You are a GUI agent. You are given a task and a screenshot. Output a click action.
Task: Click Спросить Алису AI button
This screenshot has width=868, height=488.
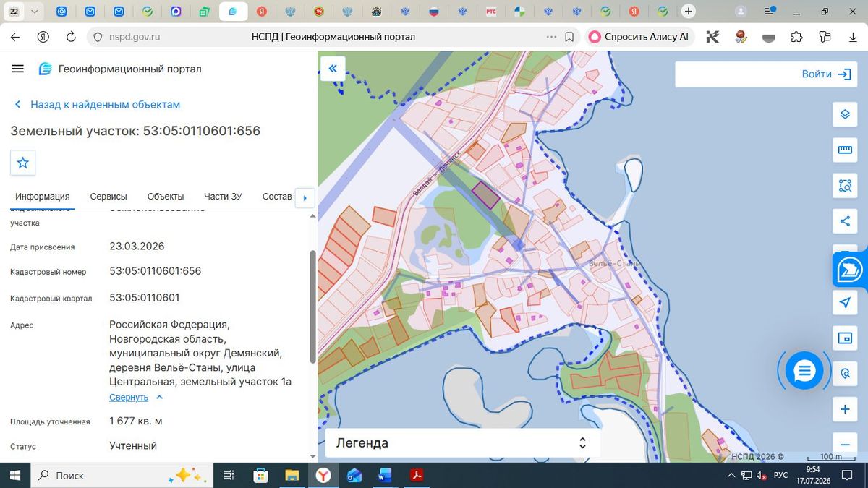(639, 37)
